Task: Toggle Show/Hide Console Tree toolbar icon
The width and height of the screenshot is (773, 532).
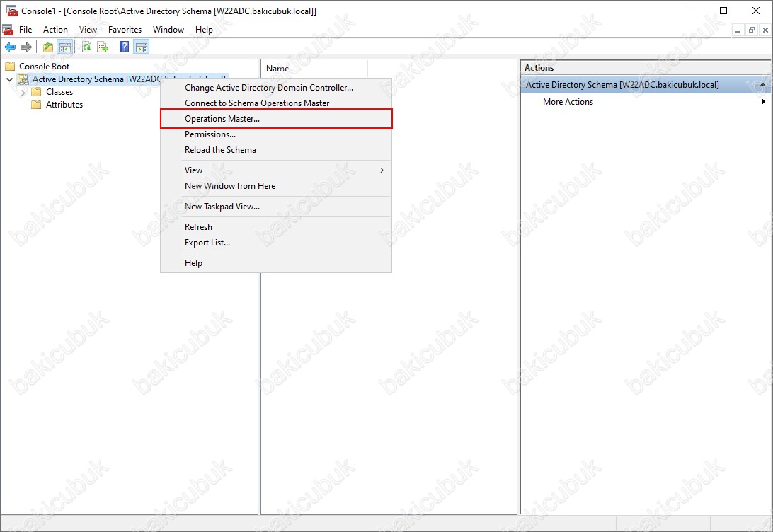Action: [64, 47]
